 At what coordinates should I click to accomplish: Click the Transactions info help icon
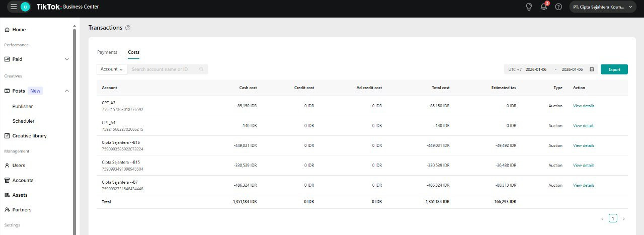[x=128, y=28]
